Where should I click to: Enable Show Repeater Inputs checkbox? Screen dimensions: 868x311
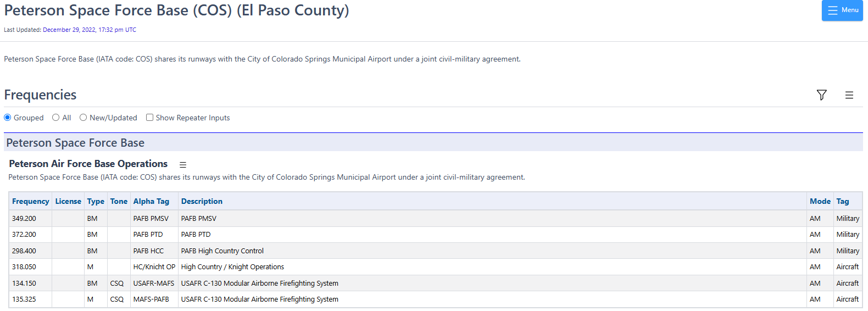(x=149, y=118)
